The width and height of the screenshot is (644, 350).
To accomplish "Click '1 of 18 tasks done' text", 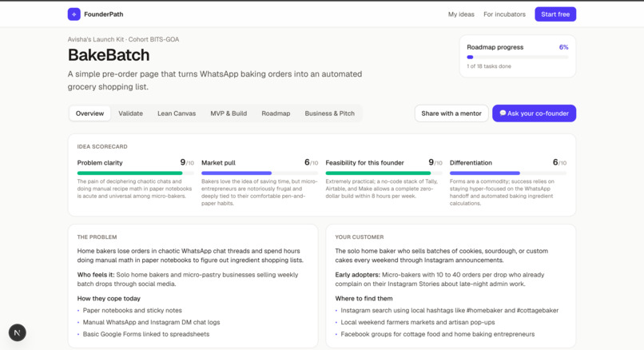I will click(x=489, y=66).
